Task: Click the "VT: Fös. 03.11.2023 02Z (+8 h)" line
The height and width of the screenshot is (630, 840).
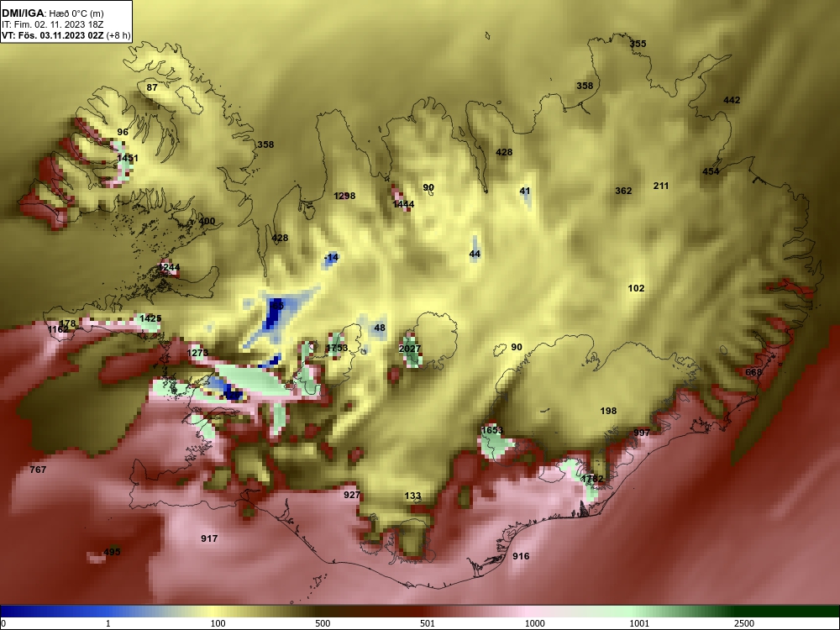Action: tap(66, 35)
